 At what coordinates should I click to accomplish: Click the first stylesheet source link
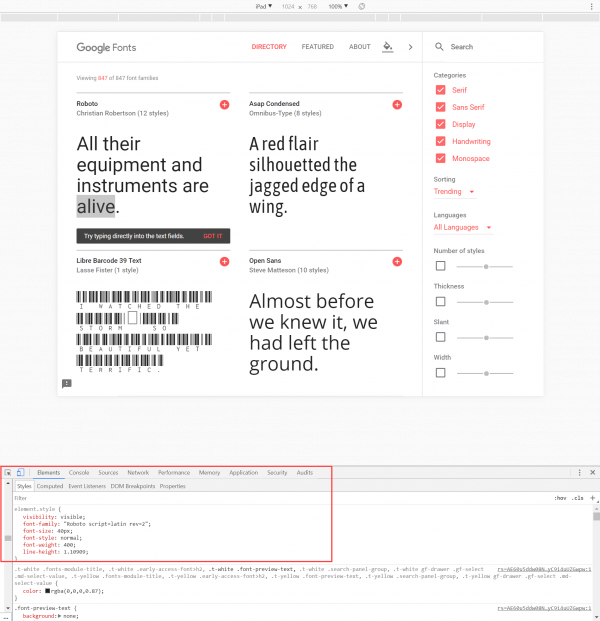click(x=544, y=569)
